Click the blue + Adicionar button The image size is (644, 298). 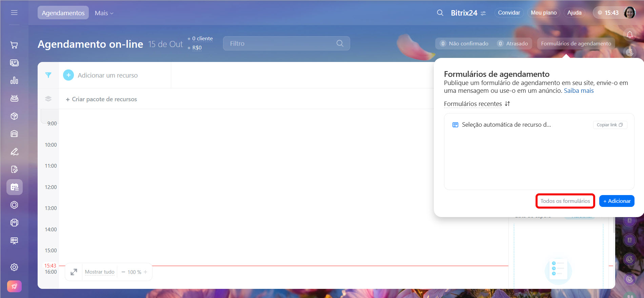[617, 201]
